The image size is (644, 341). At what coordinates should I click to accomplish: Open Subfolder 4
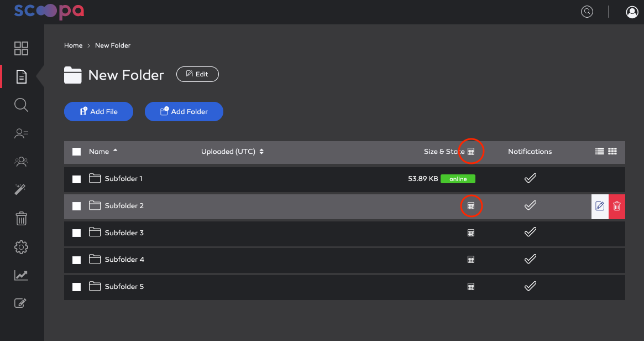click(124, 260)
